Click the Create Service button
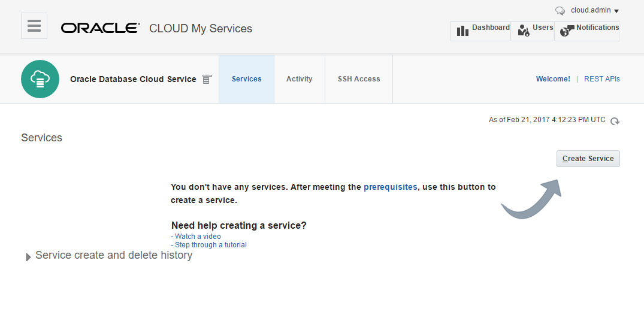This screenshot has width=644, height=312. 588,159
